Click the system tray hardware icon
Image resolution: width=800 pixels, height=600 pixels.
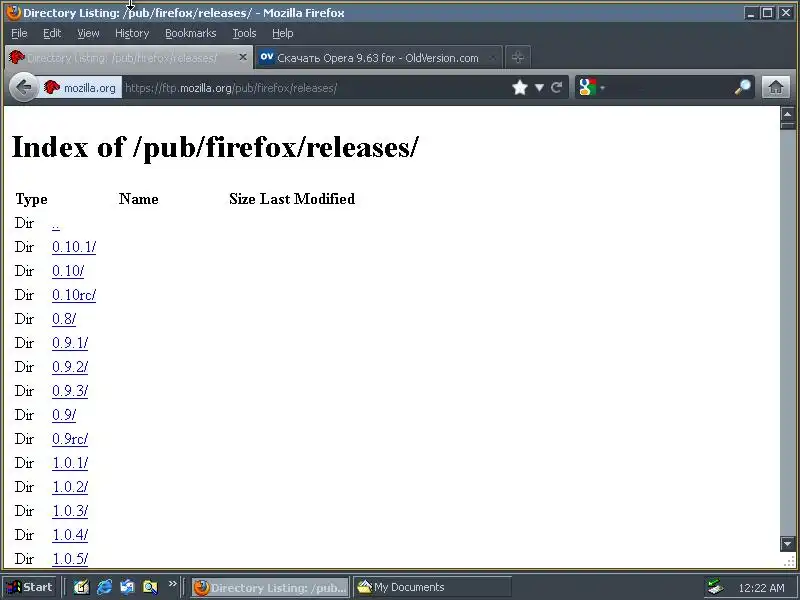715,587
